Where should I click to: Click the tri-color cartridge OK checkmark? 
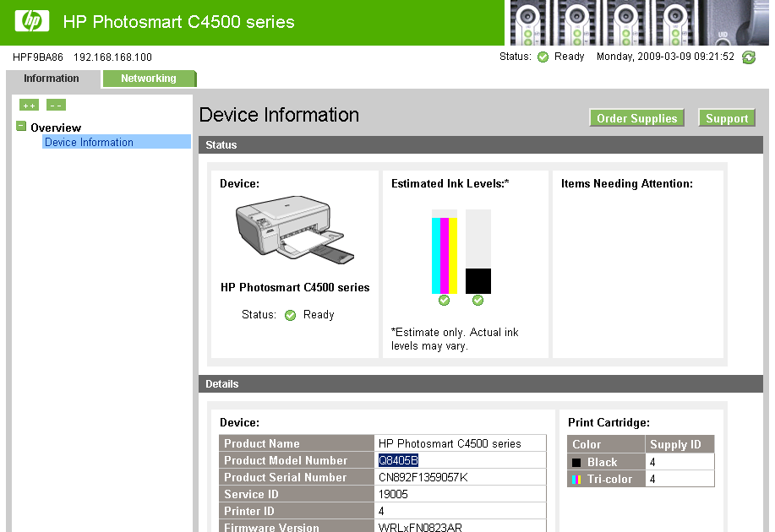(444, 301)
